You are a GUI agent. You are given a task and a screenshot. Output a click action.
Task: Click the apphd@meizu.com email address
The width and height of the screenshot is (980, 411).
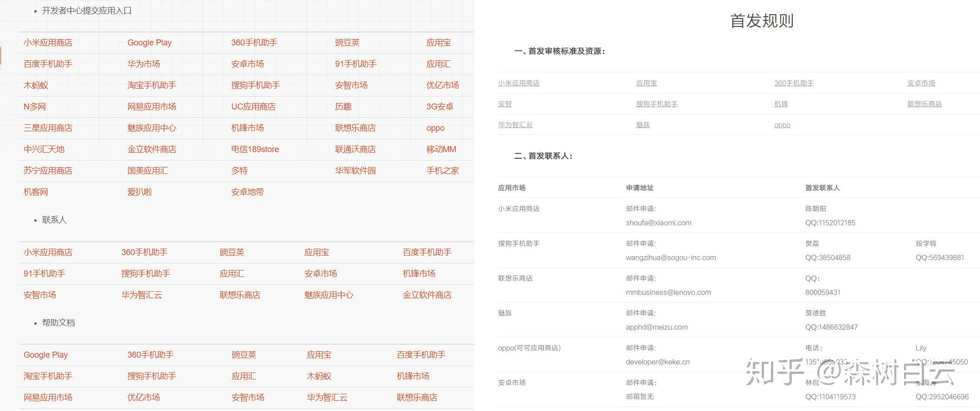point(656,327)
